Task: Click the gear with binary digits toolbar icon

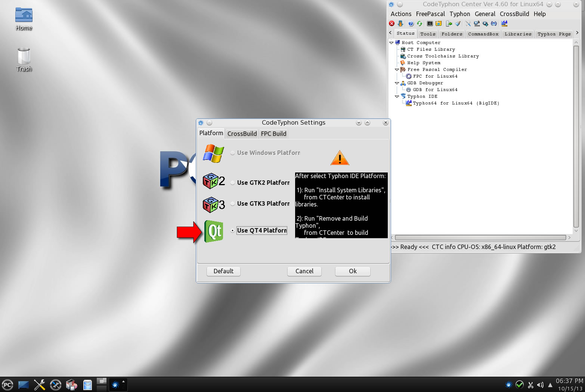Action: (477, 24)
